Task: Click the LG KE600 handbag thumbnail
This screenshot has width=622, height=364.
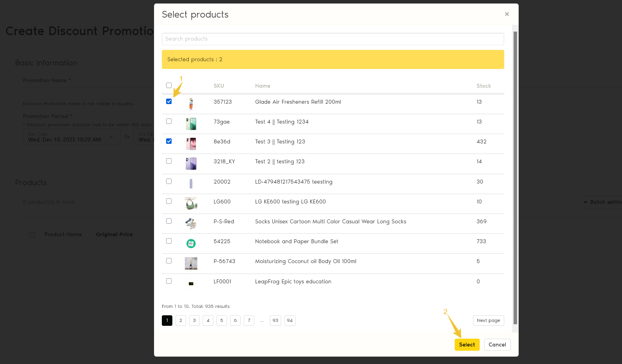Action: click(x=191, y=203)
